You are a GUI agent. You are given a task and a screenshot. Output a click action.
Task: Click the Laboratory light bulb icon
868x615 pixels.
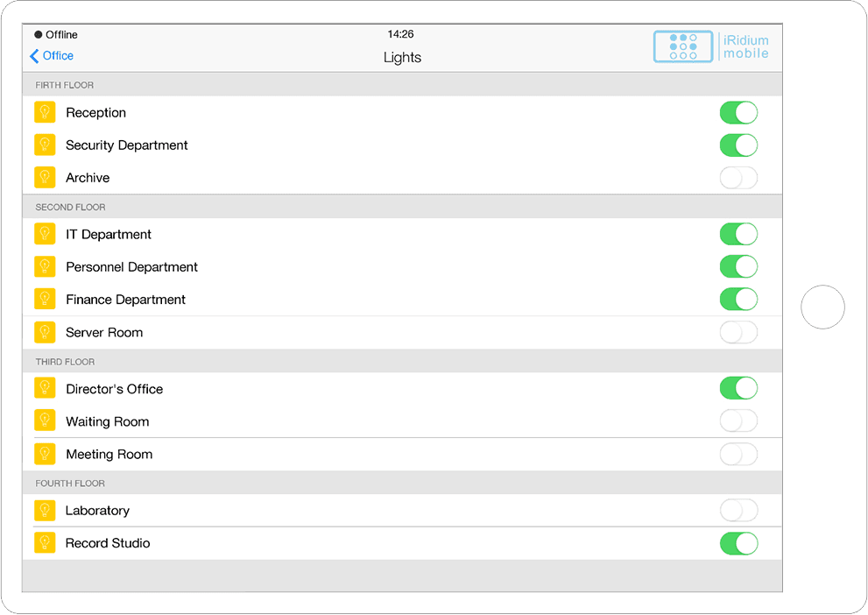[45, 510]
